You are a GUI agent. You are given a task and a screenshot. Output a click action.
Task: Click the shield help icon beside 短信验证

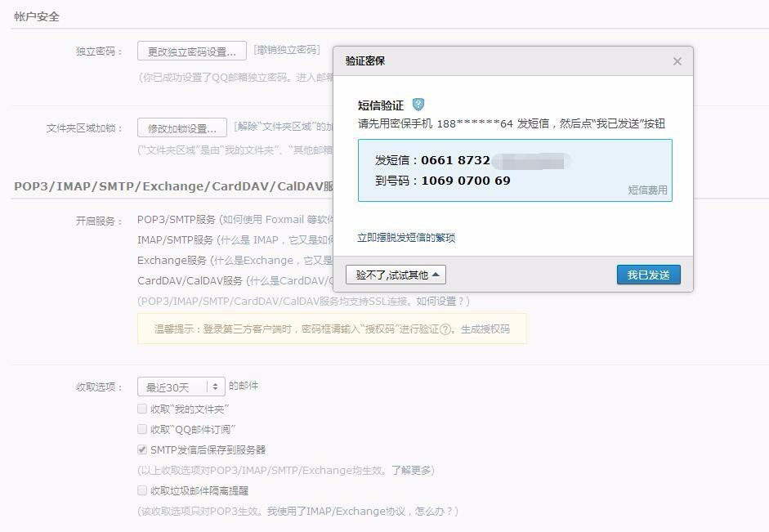pyautogui.click(x=418, y=105)
